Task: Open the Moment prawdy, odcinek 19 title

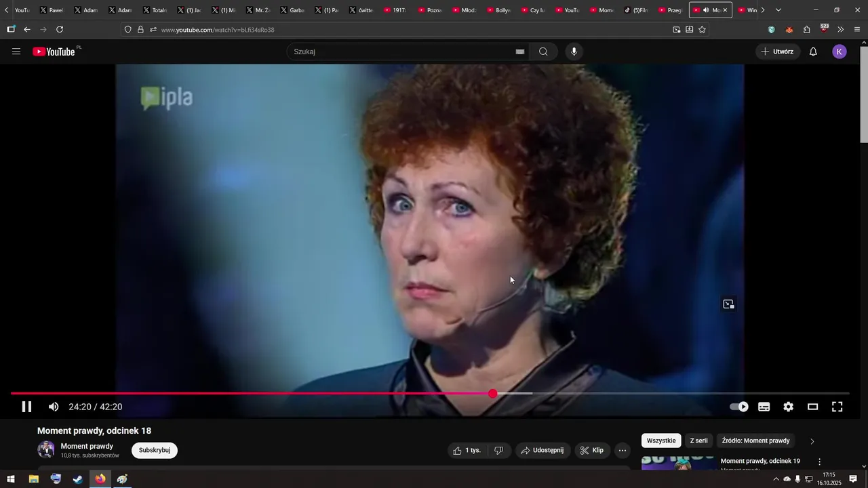Action: pos(760,461)
